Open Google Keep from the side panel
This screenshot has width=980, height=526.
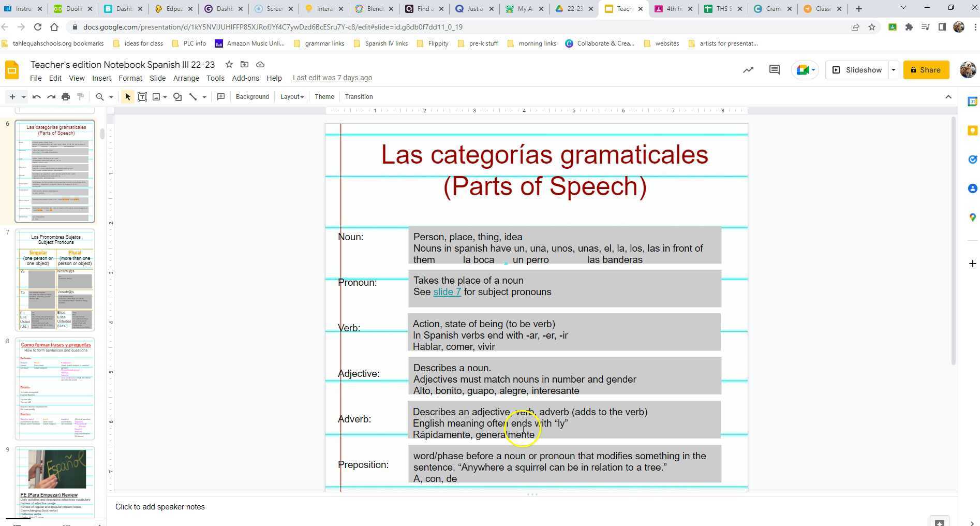[x=972, y=130]
